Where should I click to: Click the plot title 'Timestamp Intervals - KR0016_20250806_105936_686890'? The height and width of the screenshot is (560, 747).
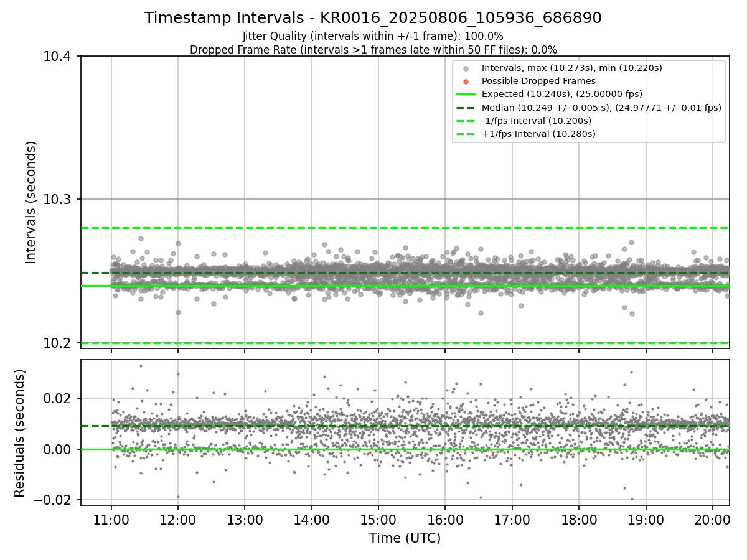click(x=373, y=18)
